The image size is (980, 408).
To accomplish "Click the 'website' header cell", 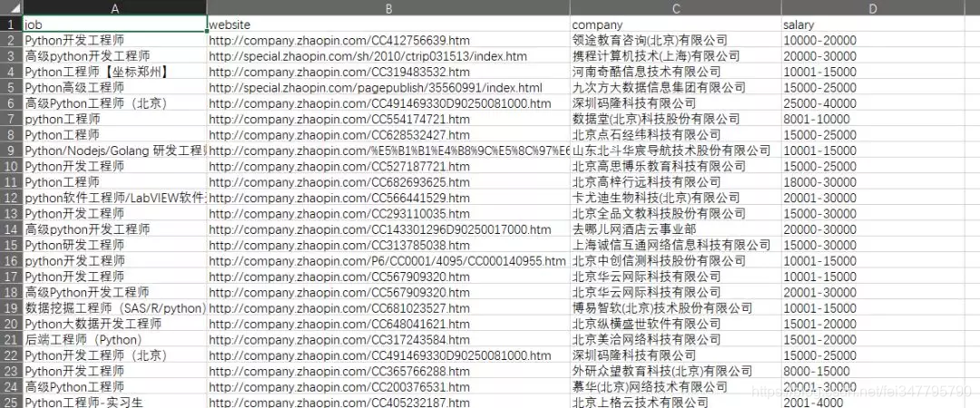I will [x=388, y=24].
